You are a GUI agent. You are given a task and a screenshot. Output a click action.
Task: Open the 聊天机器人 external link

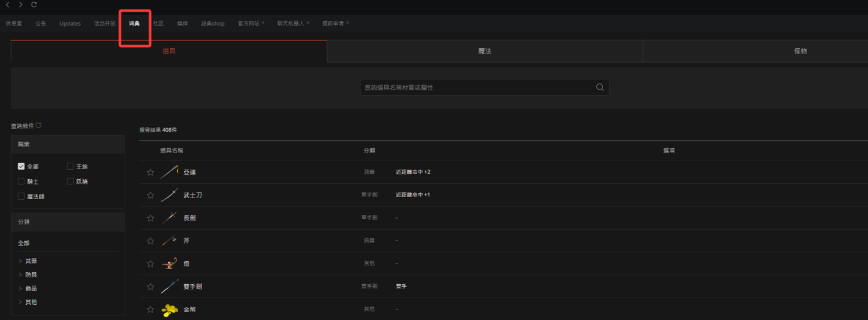293,24
